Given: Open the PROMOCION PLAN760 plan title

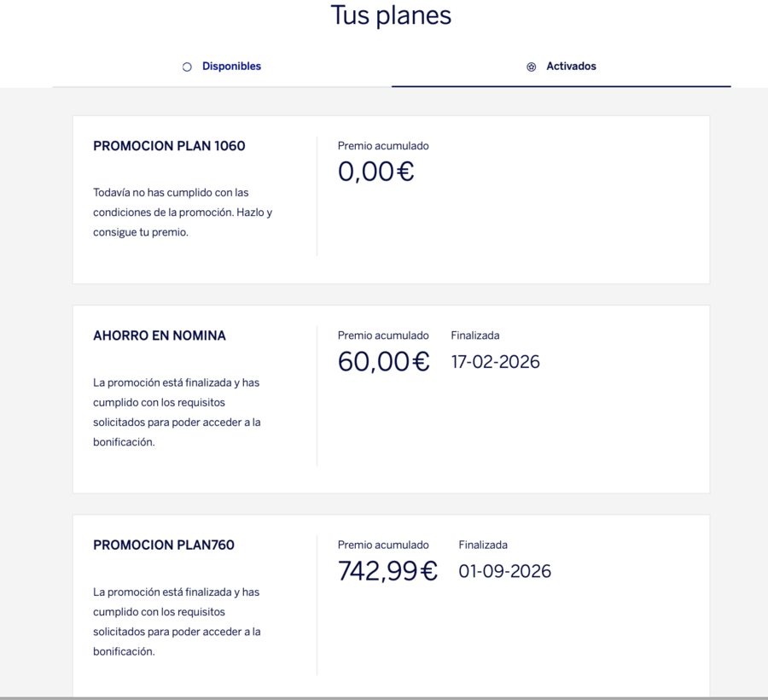Looking at the screenshot, I should [164, 545].
